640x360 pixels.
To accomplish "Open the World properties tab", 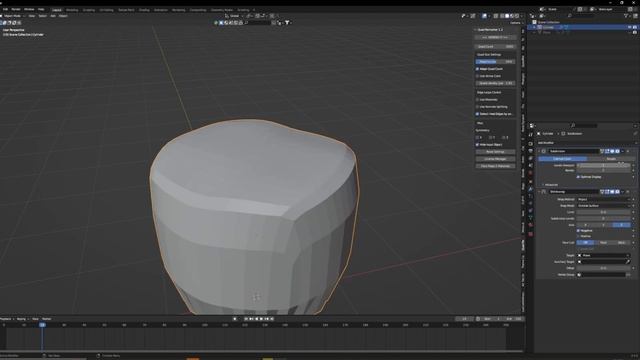I will 531,173.
